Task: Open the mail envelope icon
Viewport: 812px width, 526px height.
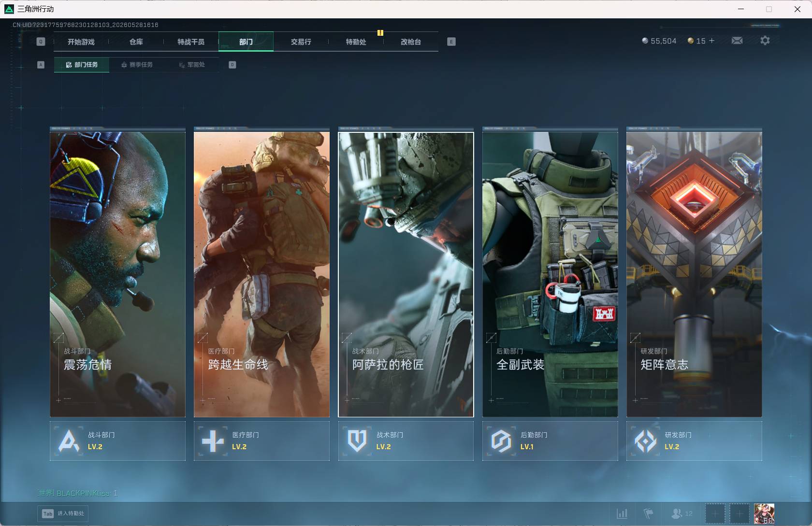Action: click(x=737, y=41)
